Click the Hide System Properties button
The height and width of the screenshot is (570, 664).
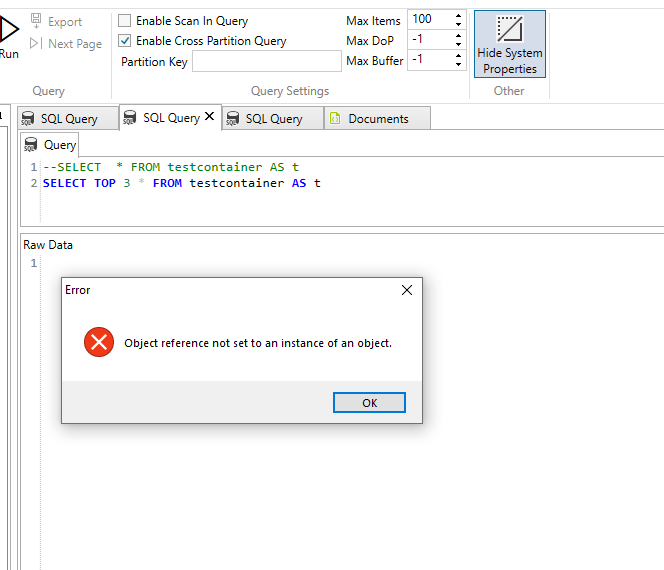point(509,44)
